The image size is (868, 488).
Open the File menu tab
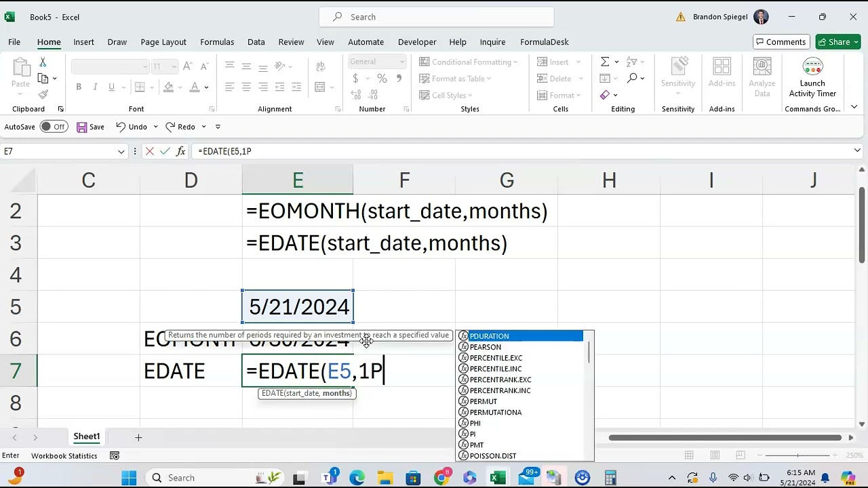14,42
